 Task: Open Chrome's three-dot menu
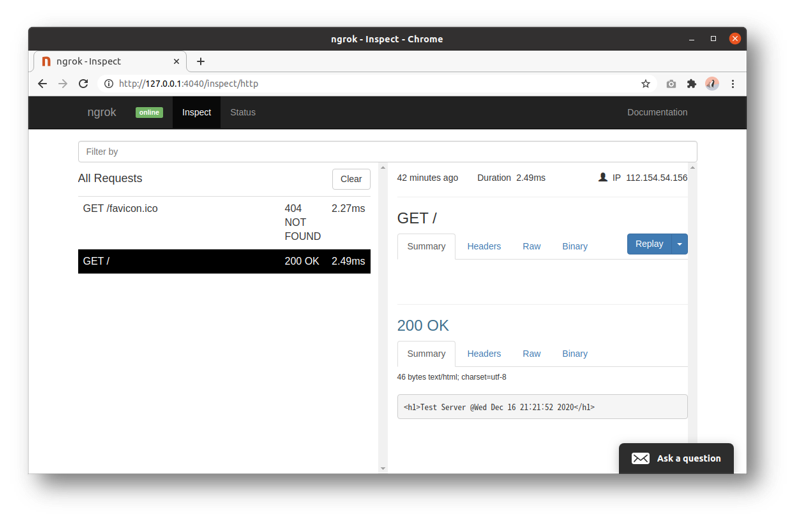[x=733, y=84]
